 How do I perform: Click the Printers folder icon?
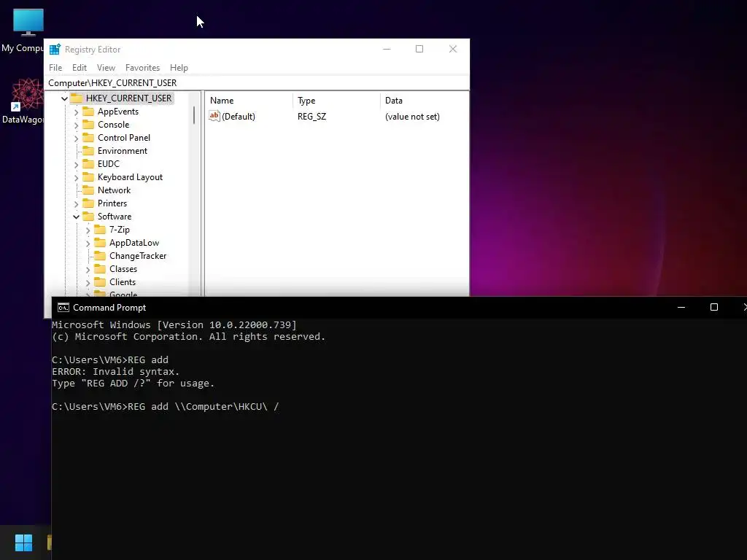point(88,203)
